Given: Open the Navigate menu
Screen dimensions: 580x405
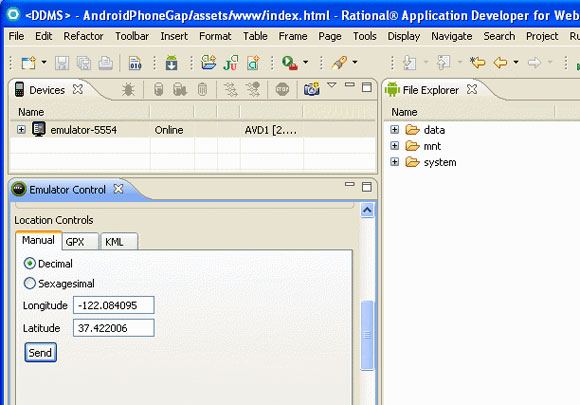Looking at the screenshot, I should 452,36.
